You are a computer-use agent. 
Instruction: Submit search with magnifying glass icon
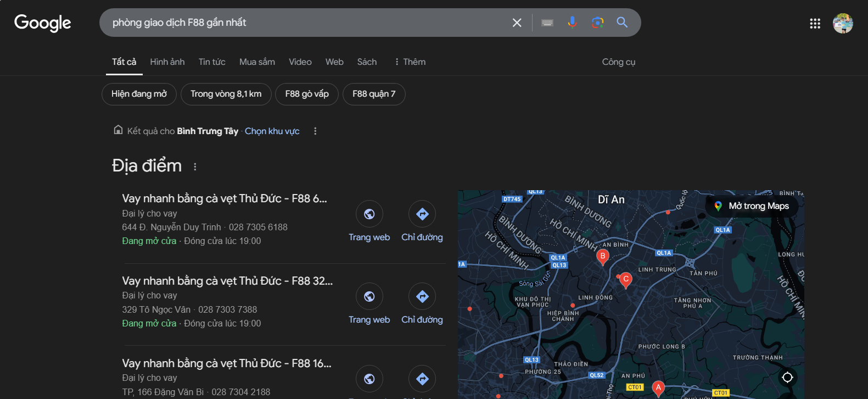[x=622, y=22]
